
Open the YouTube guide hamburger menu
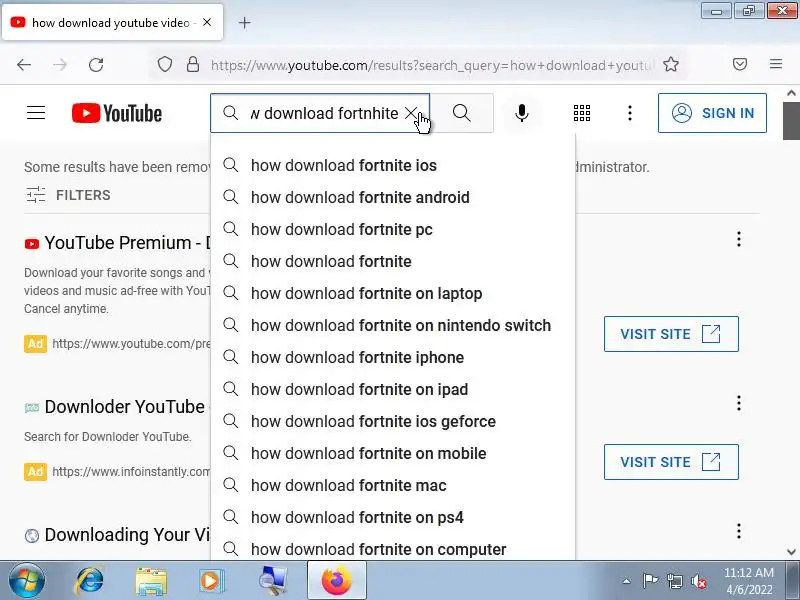pos(36,113)
